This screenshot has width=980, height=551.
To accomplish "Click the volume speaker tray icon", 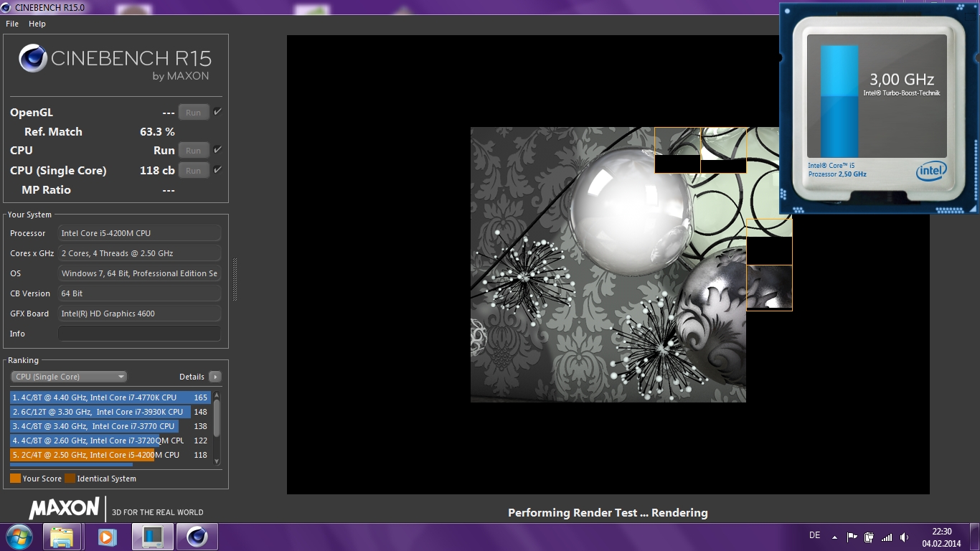I will pyautogui.click(x=905, y=537).
